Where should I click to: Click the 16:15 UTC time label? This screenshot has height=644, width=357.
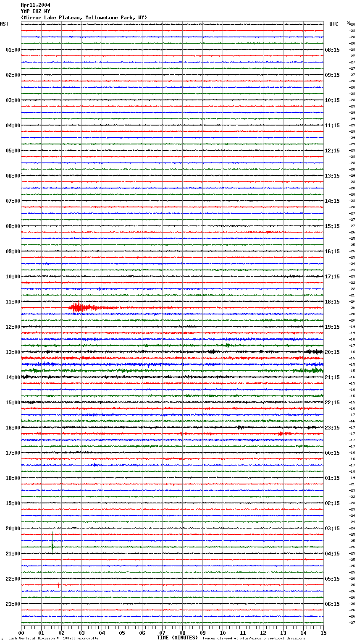(x=332, y=251)
